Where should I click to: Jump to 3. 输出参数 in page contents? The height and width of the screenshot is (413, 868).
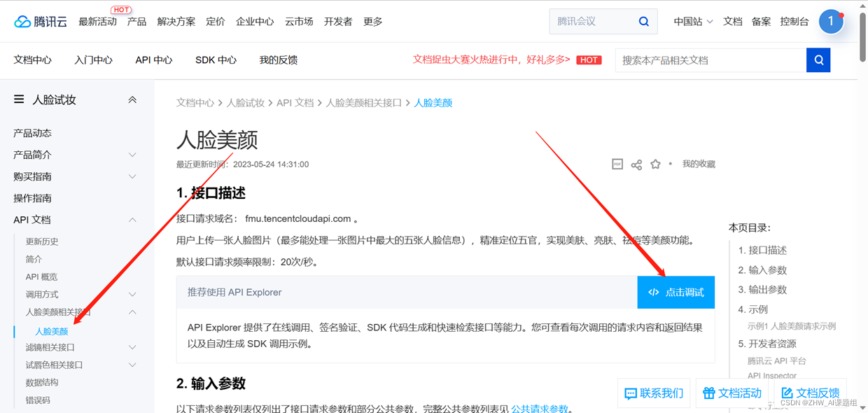762,290
